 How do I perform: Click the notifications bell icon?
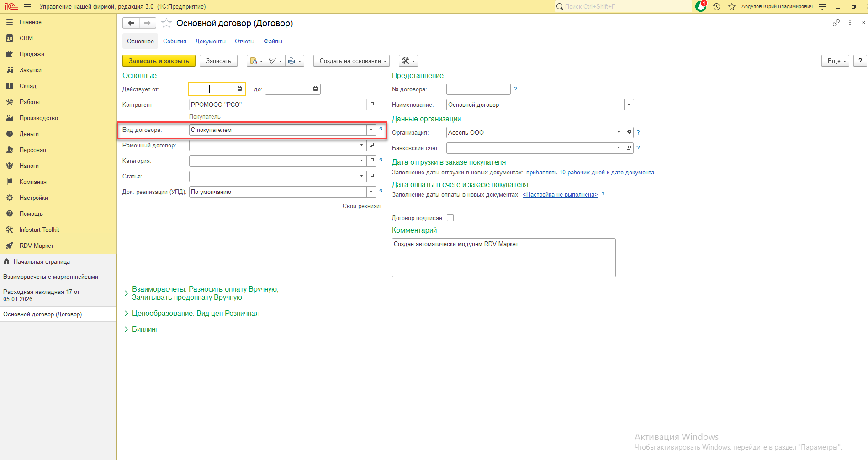pos(700,6)
